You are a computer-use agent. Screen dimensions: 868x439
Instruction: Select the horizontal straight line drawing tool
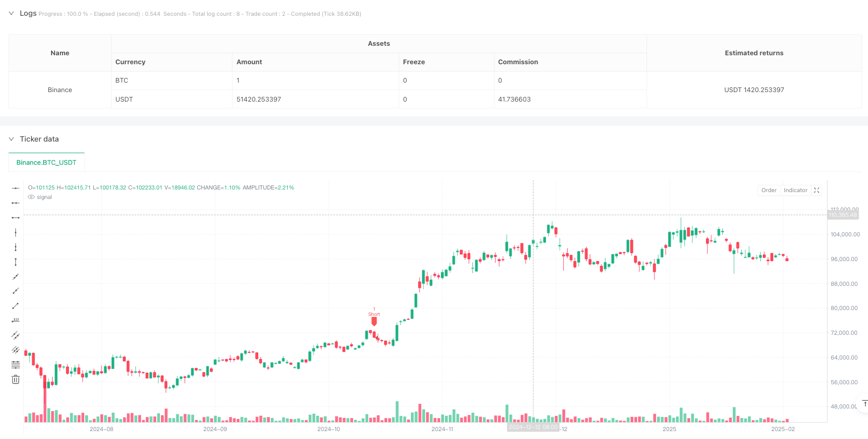click(x=16, y=188)
